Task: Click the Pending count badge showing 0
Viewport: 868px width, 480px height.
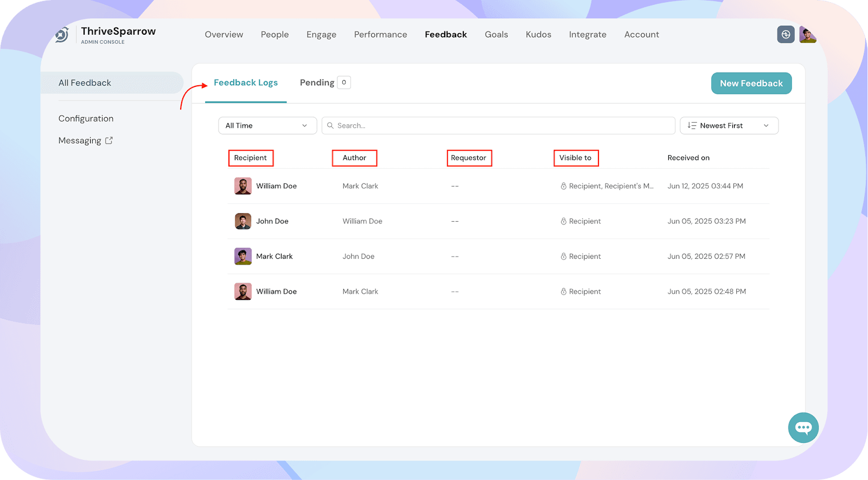Action: [344, 82]
